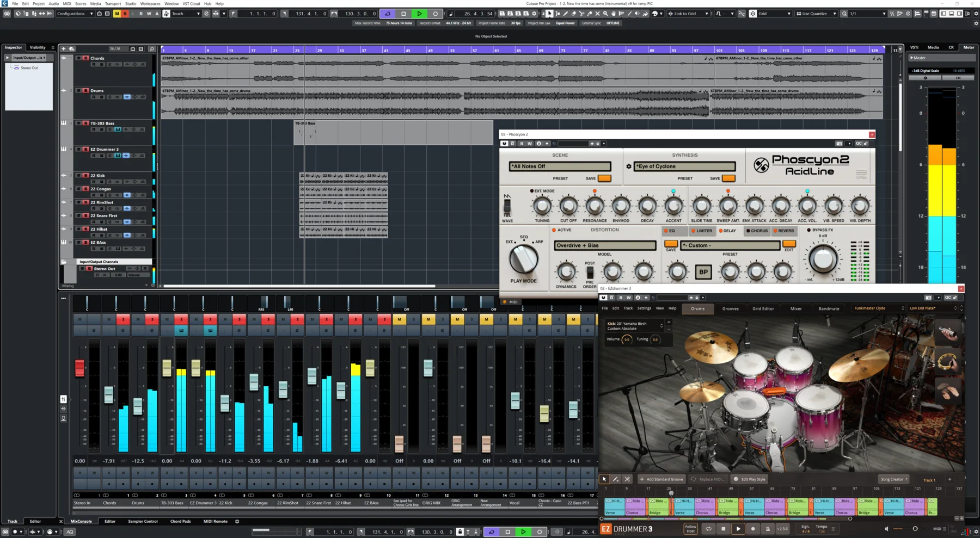Click Add Standard Groove button
The image size is (980, 538).
[x=661, y=479]
